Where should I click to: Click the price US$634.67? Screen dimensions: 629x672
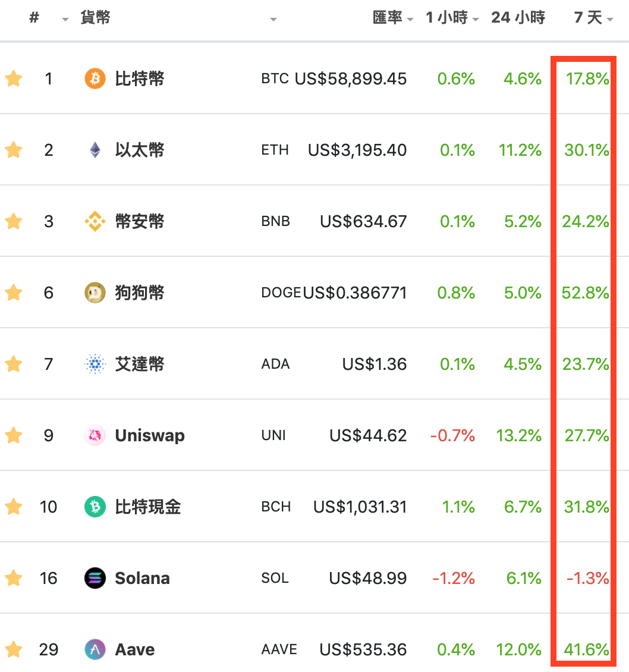point(363,222)
